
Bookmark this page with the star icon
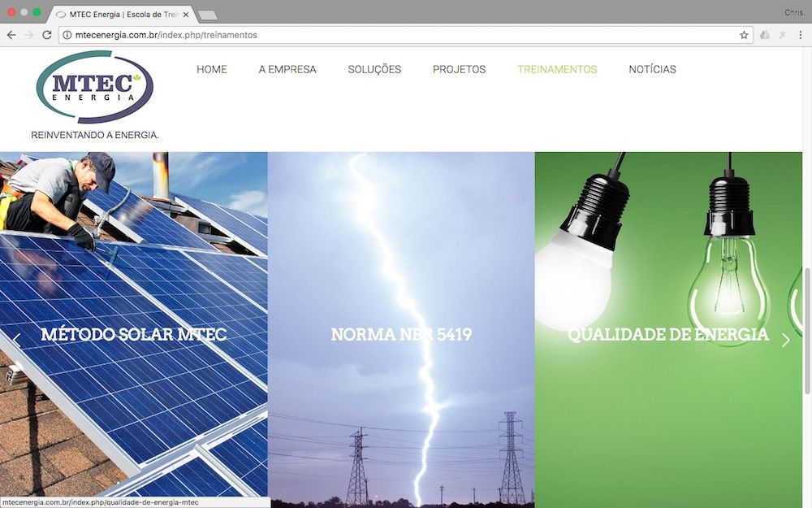[x=744, y=35]
